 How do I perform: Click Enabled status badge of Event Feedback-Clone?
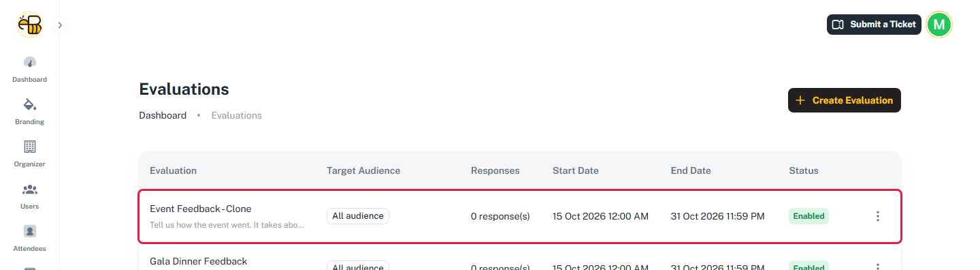809,216
